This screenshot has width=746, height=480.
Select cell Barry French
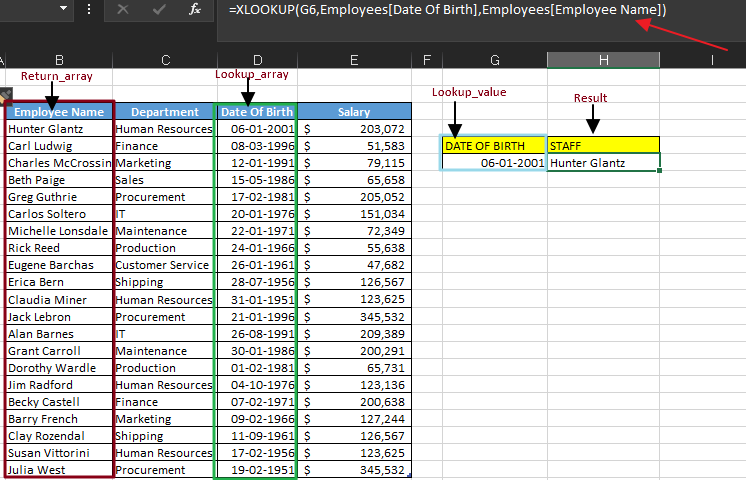[59, 419]
